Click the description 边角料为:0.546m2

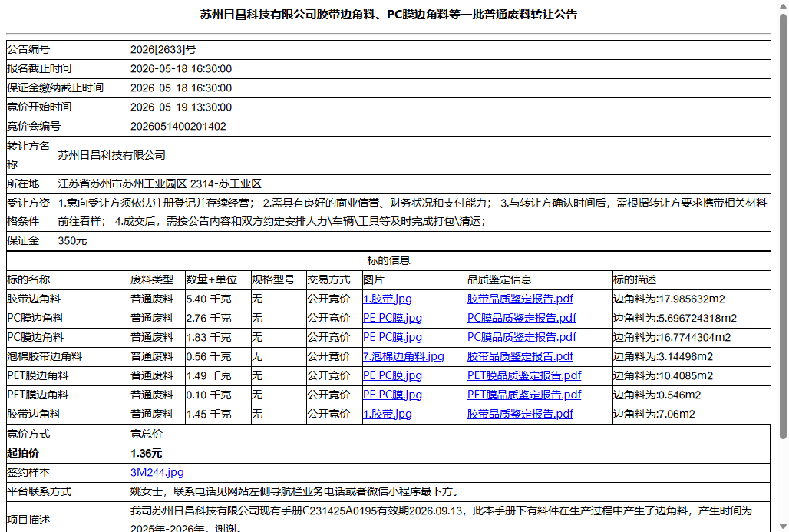[x=657, y=395]
